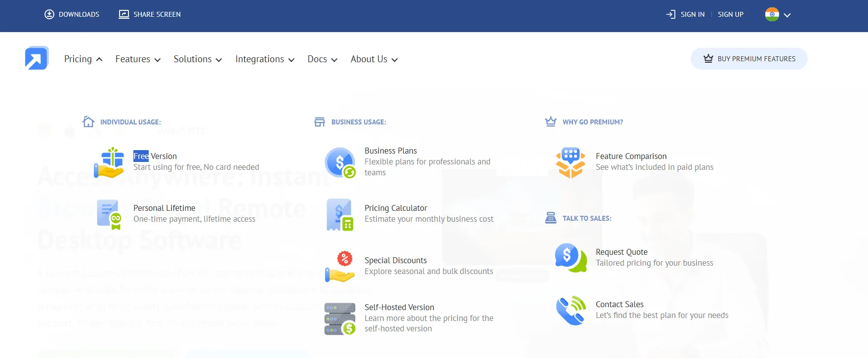Click 'Explore seasonal and bulk discounts'

[429, 271]
